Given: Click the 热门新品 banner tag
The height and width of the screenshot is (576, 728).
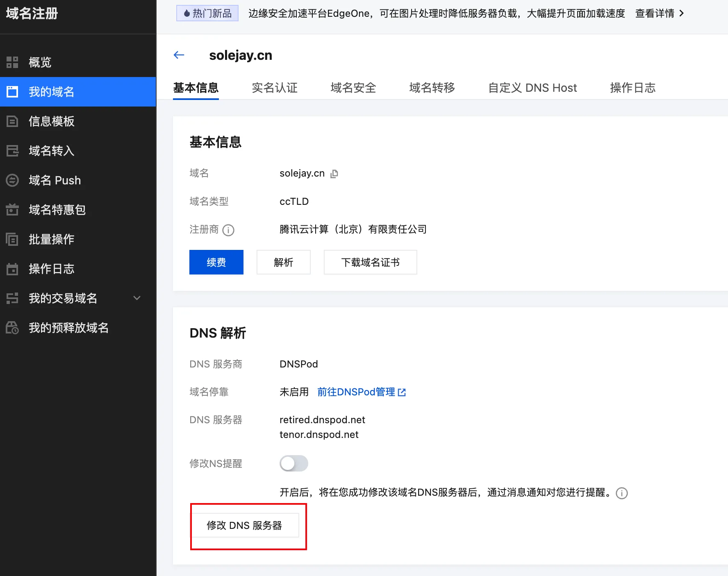Looking at the screenshot, I should (x=207, y=14).
